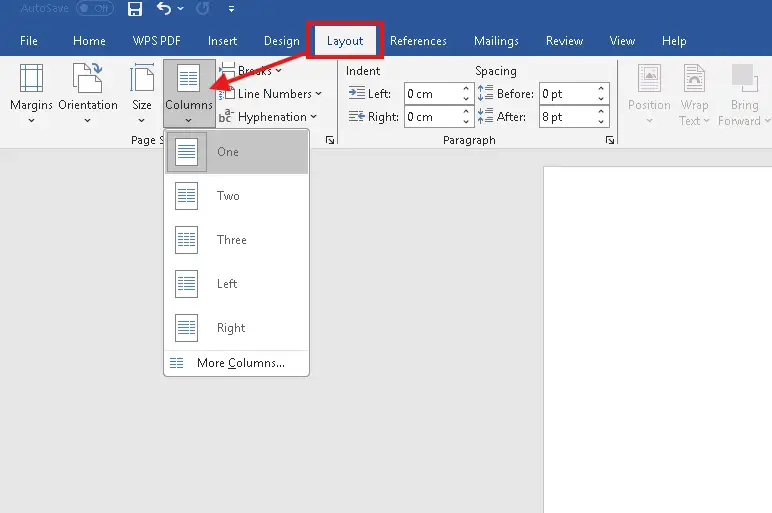The width and height of the screenshot is (772, 513).
Task: Increase the Spacing Before value
Action: coord(601,89)
